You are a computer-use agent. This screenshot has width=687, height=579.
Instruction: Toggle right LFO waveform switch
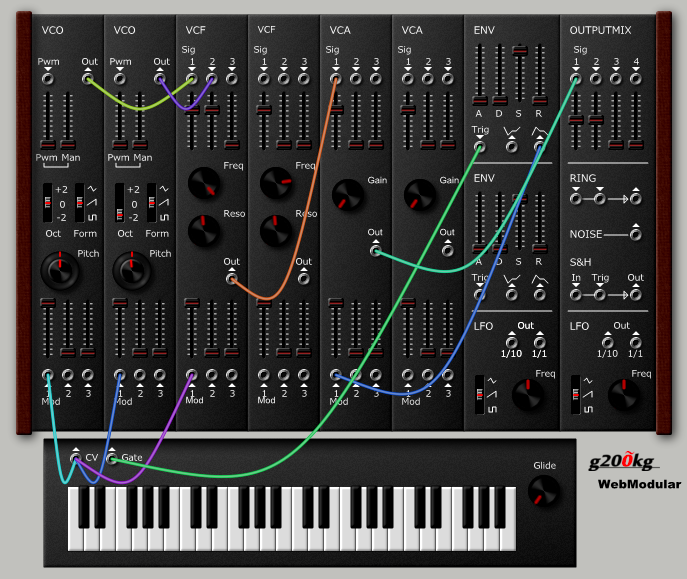[576, 395]
